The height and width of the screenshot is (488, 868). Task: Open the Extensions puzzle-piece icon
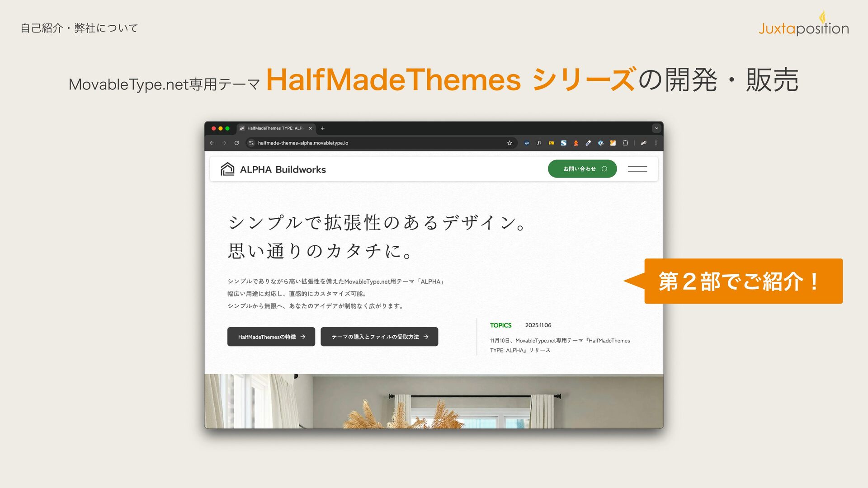(625, 143)
